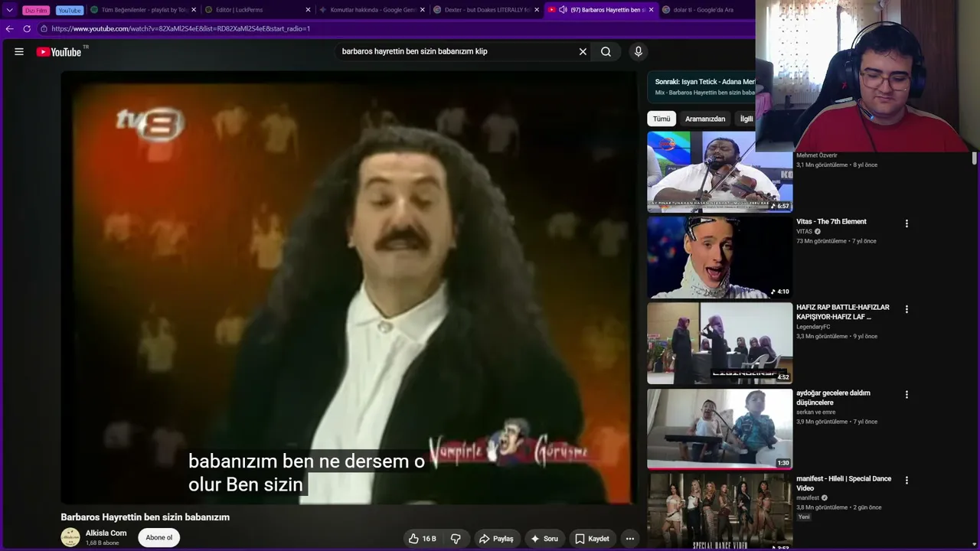Open the Sonraki Isyan Tetick mix panel

pos(701,86)
